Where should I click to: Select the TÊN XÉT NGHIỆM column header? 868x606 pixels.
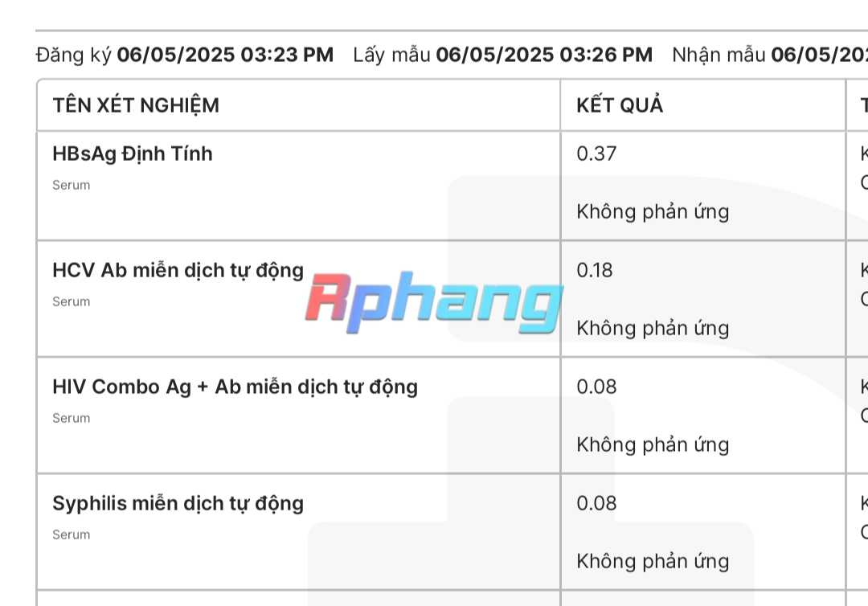coord(136,105)
